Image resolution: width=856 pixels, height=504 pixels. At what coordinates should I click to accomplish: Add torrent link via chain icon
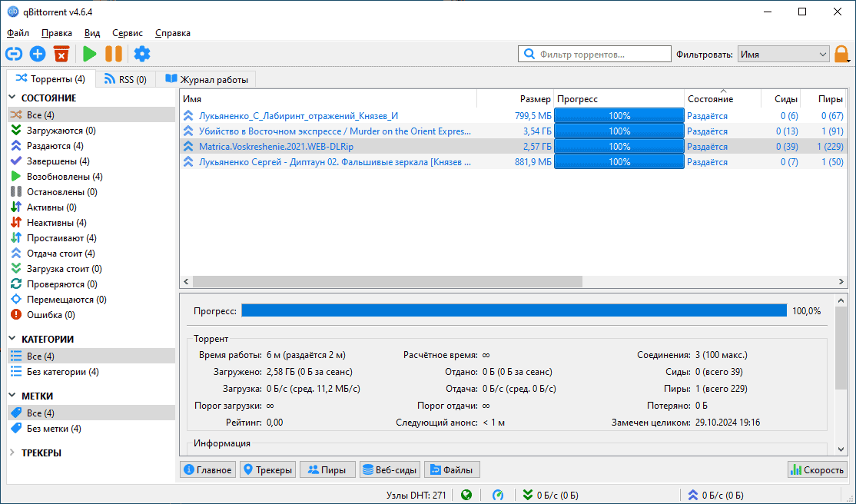(x=14, y=54)
